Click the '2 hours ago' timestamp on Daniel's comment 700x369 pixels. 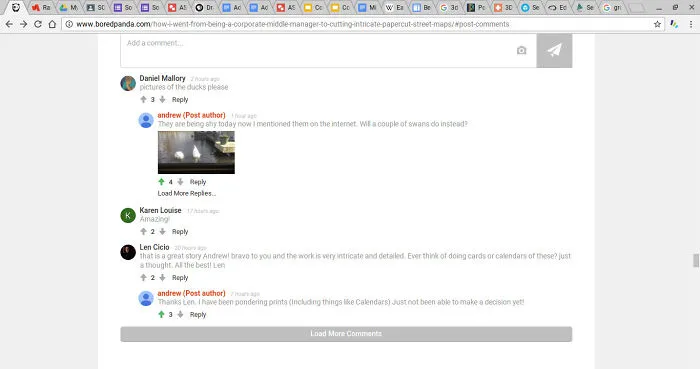205,79
